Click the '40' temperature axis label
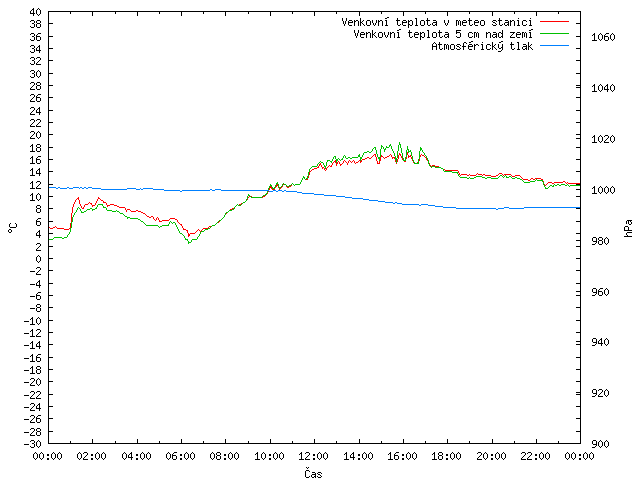 [36, 12]
